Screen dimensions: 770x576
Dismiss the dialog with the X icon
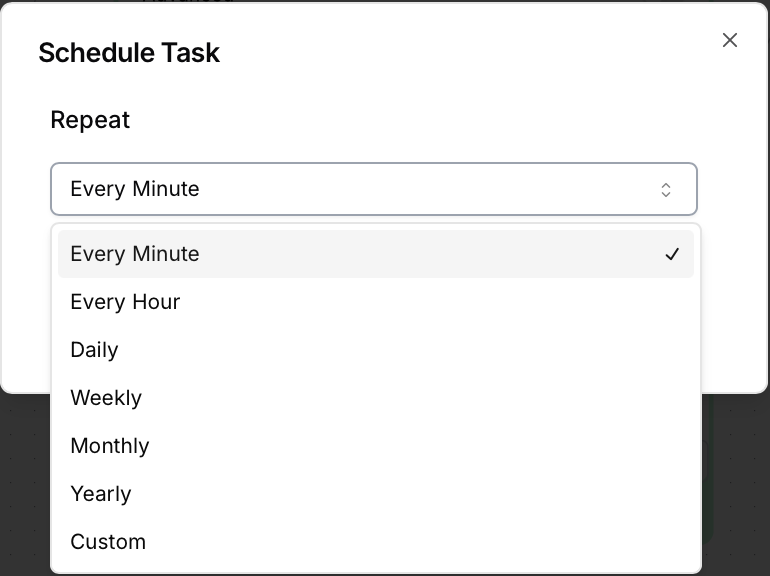[x=730, y=40]
